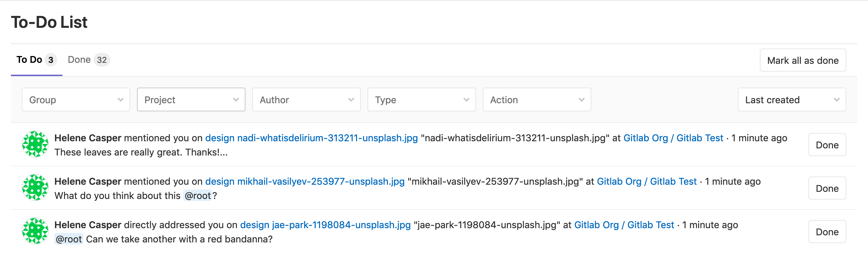
Task: Change the Last created sort order
Action: coord(792,99)
